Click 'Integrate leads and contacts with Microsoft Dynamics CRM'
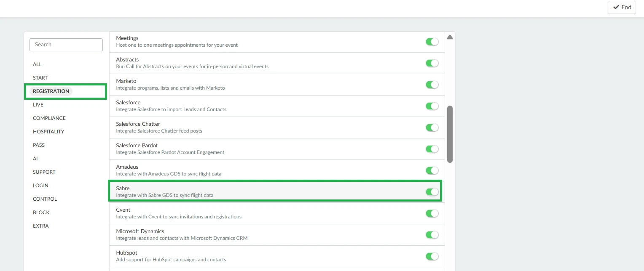This screenshot has width=644, height=271. 182,238
